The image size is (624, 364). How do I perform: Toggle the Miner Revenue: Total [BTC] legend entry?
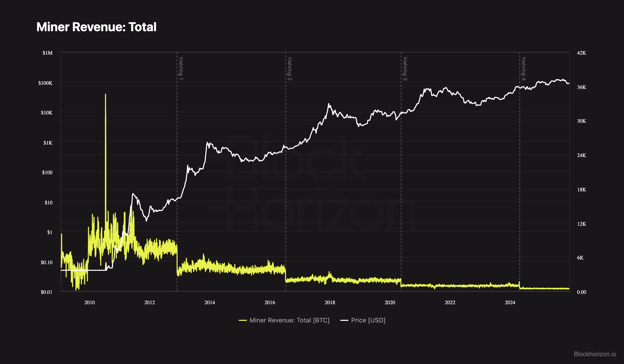(289, 320)
